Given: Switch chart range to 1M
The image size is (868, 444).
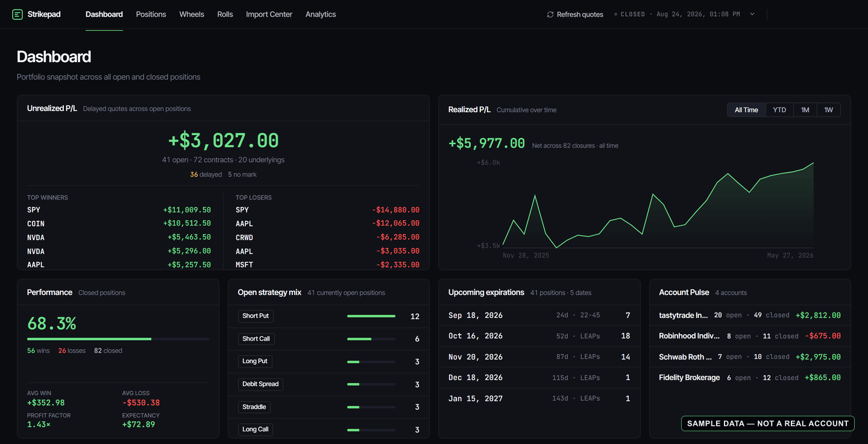Looking at the screenshot, I should 805,110.
